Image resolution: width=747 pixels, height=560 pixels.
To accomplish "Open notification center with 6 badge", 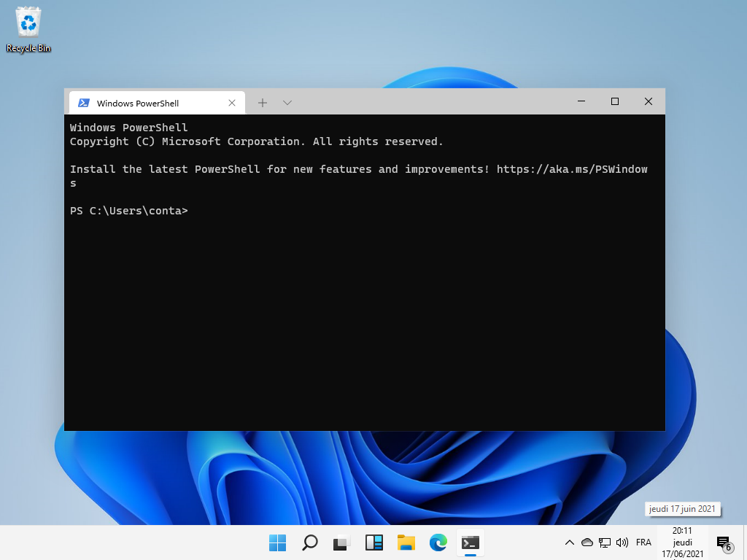I will tap(724, 542).
